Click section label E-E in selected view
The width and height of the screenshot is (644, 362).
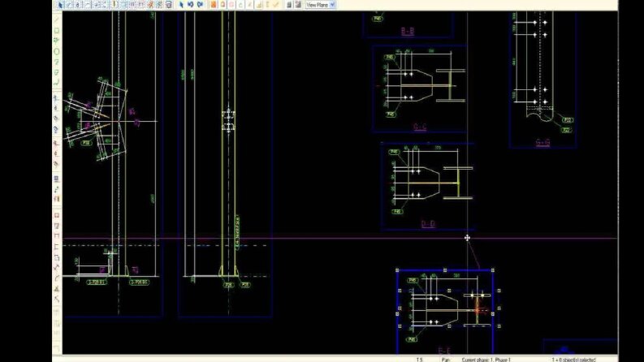(x=444, y=351)
